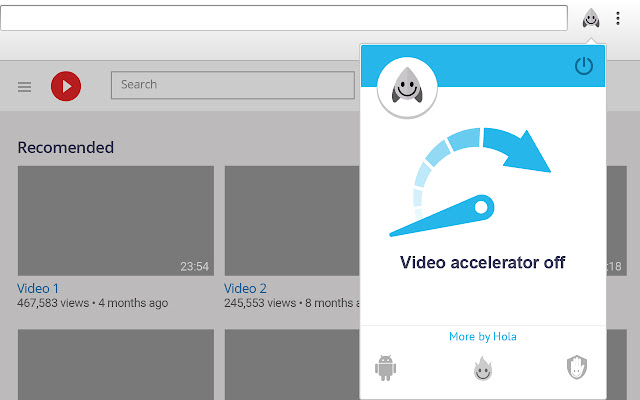Open the browser three-dot menu
640x400 pixels.
pos(618,18)
